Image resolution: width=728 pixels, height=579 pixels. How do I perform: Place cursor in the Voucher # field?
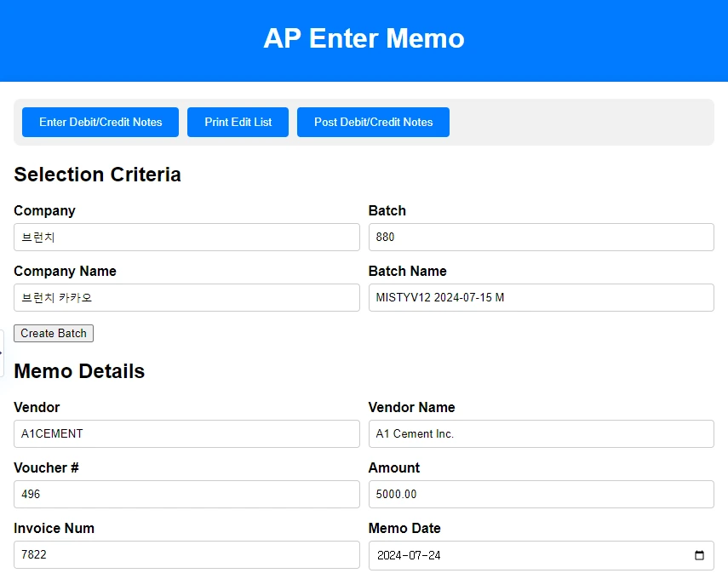pos(186,494)
